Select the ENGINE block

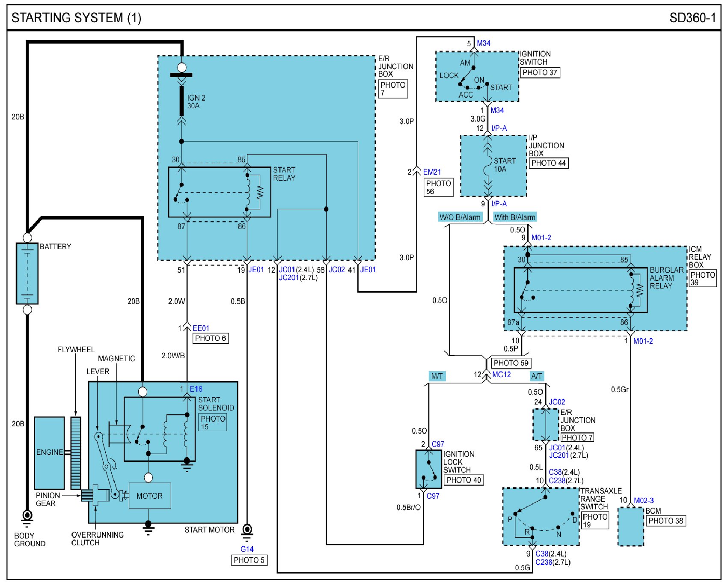pyautogui.click(x=49, y=452)
